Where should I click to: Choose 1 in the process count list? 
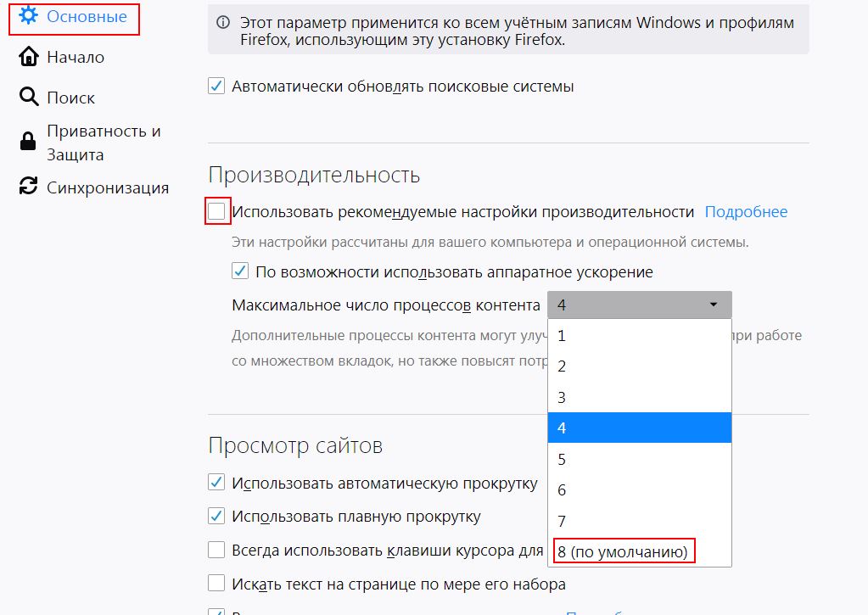(640, 335)
